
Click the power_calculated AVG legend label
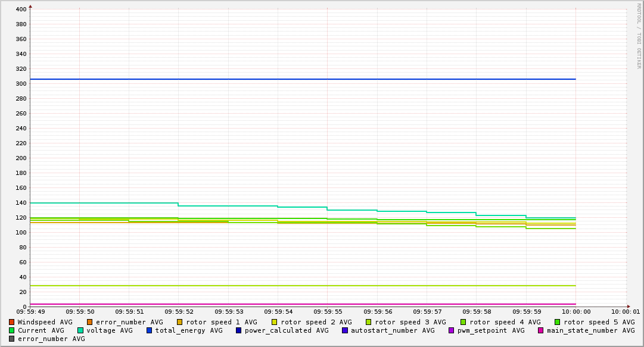287,330
